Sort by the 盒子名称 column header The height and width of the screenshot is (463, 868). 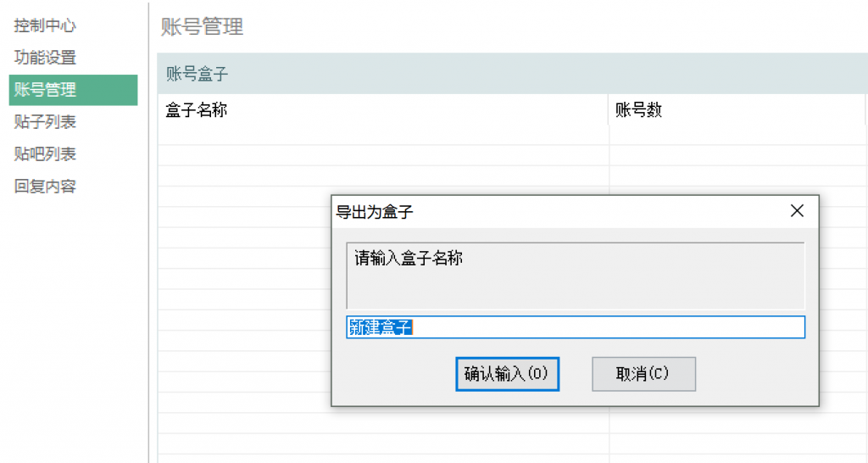coord(197,110)
